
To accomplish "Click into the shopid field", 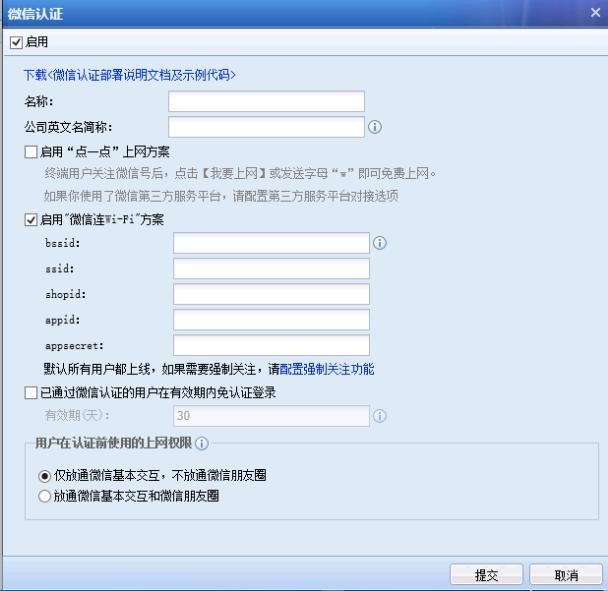I will [x=271, y=294].
